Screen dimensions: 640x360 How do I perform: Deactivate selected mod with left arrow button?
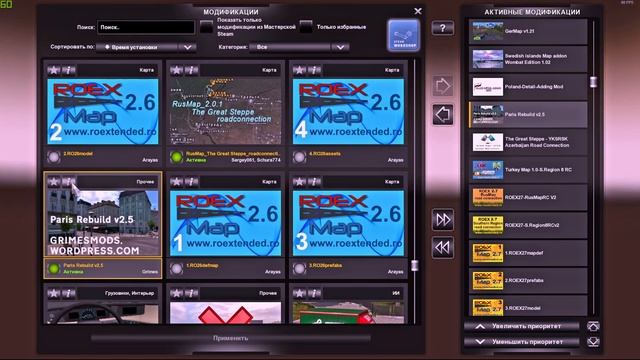[x=443, y=114]
